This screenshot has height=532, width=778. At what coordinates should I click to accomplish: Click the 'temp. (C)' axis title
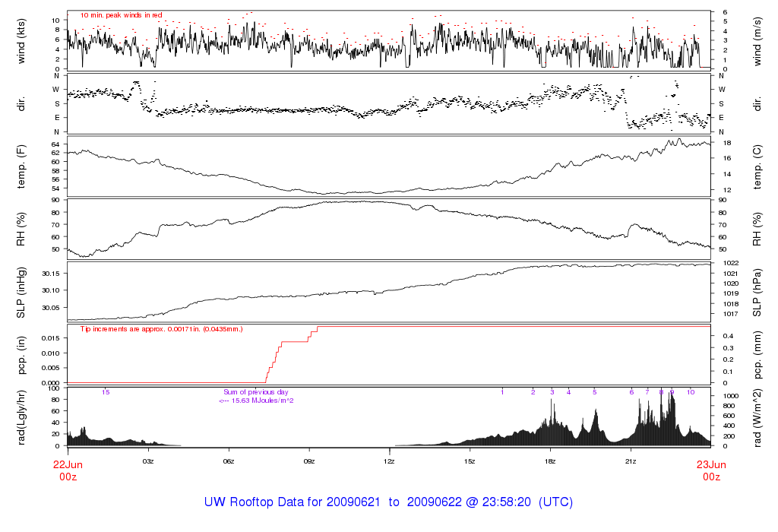pyautogui.click(x=757, y=166)
